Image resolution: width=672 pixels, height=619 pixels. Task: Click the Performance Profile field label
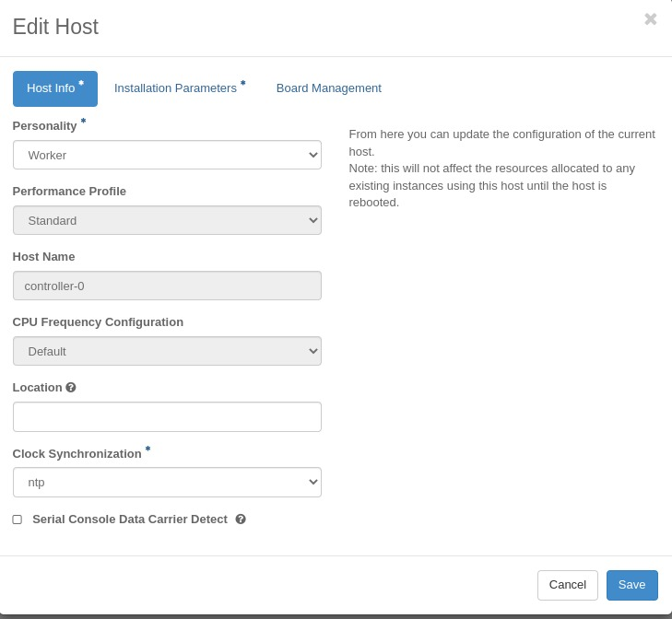pyautogui.click(x=69, y=192)
